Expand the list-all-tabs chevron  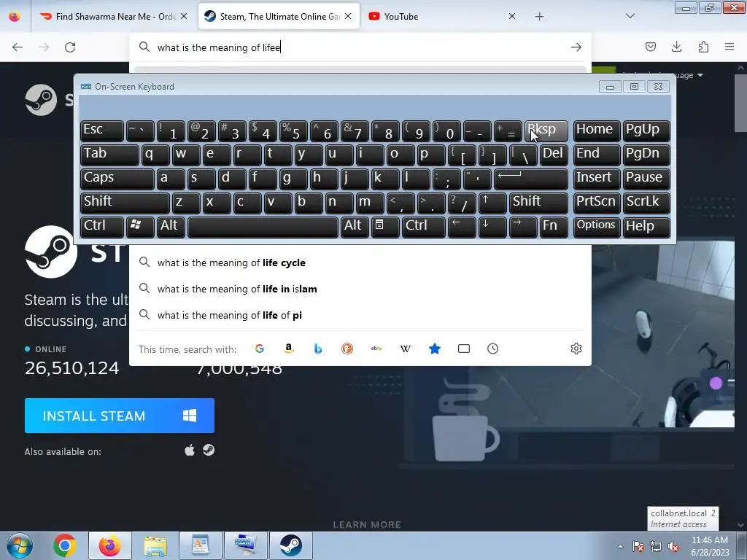pyautogui.click(x=630, y=16)
